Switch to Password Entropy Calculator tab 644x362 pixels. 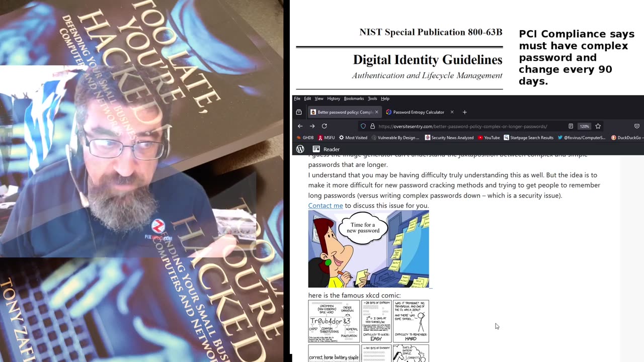pyautogui.click(x=419, y=112)
